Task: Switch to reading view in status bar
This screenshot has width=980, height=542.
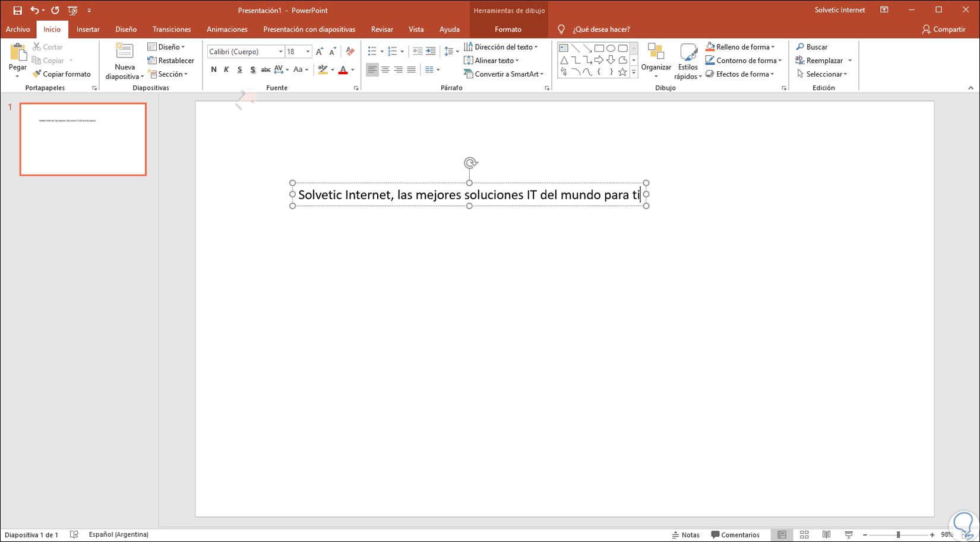Action: 826,535
